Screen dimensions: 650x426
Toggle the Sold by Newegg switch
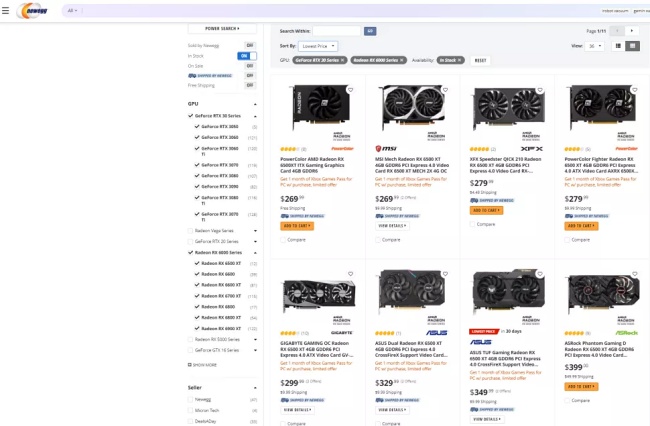pos(250,45)
